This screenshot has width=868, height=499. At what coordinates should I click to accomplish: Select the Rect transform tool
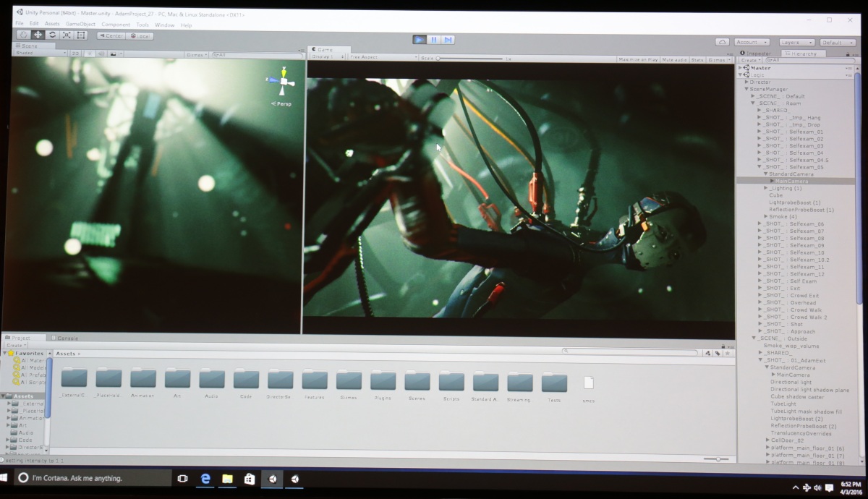click(x=81, y=35)
